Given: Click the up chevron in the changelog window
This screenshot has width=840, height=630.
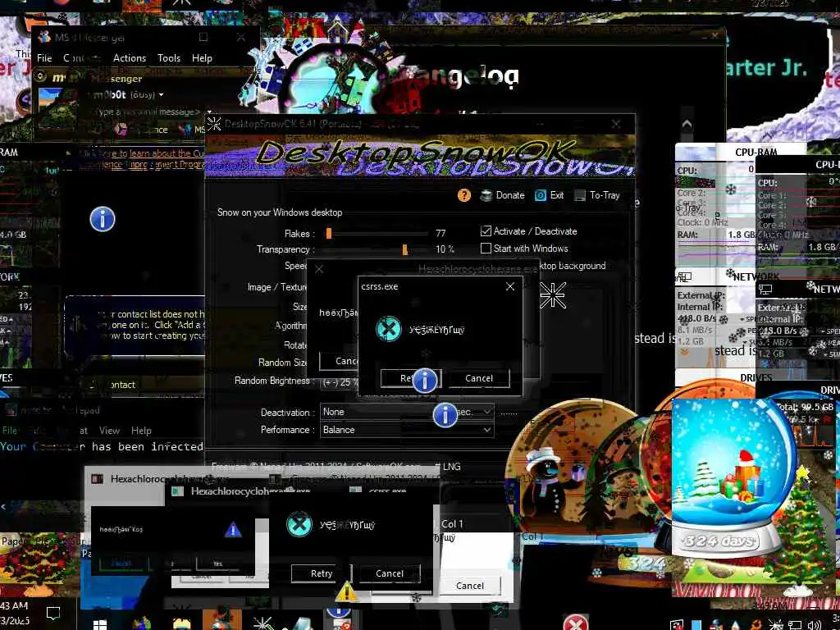Looking at the screenshot, I should point(687,125).
